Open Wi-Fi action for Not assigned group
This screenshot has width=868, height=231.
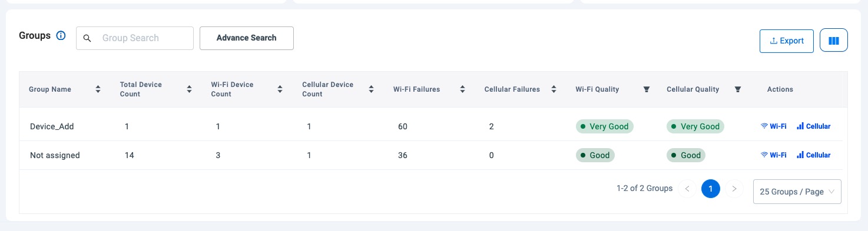774,155
